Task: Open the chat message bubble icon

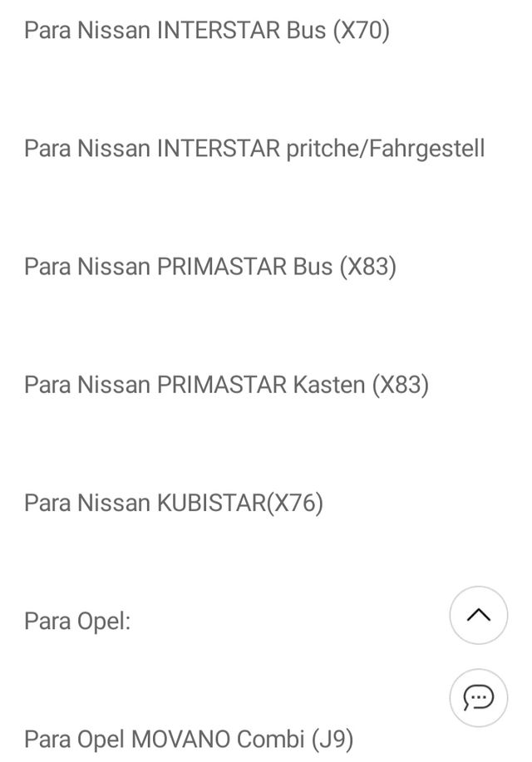Action: pyautogui.click(x=478, y=697)
